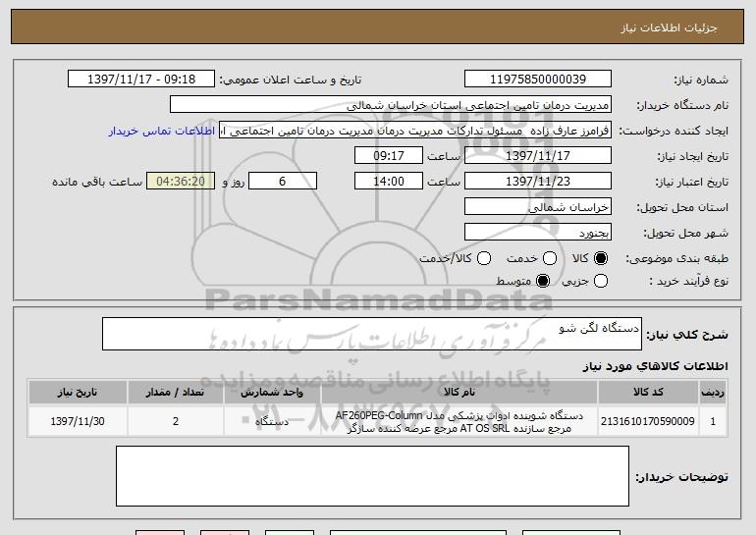Click the unit cell دستگاه in row 1

point(272,421)
